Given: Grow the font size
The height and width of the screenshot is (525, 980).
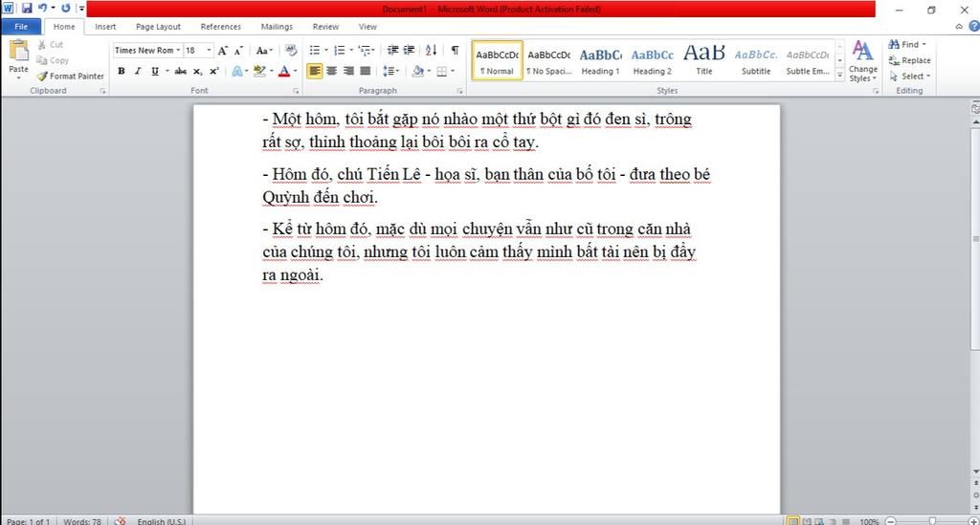Looking at the screenshot, I should click(x=222, y=51).
